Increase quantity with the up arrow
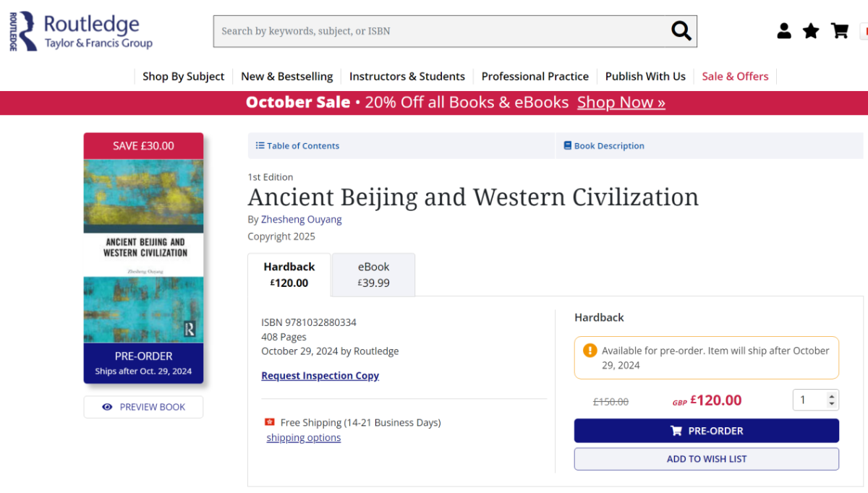Image resolution: width=868 pixels, height=493 pixels. click(831, 395)
